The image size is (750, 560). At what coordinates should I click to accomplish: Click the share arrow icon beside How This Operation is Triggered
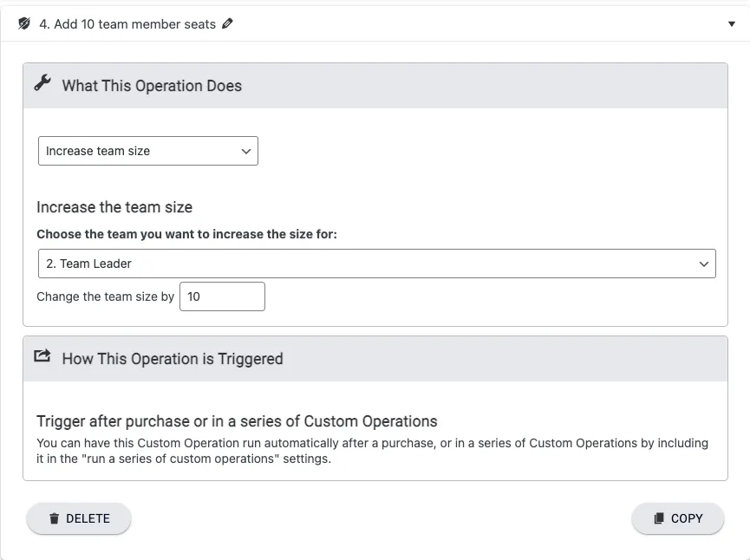tap(42, 357)
